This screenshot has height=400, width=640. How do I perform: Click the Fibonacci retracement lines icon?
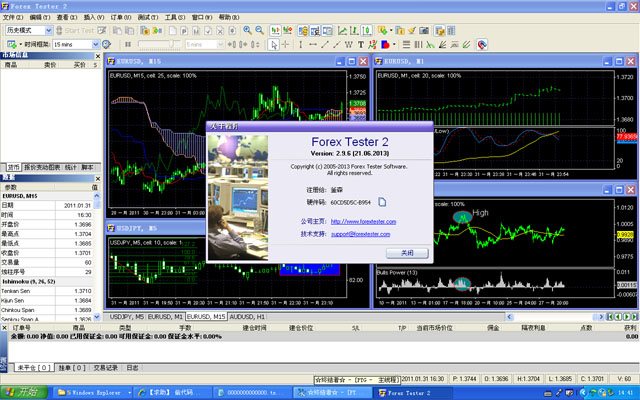pyautogui.click(x=406, y=44)
